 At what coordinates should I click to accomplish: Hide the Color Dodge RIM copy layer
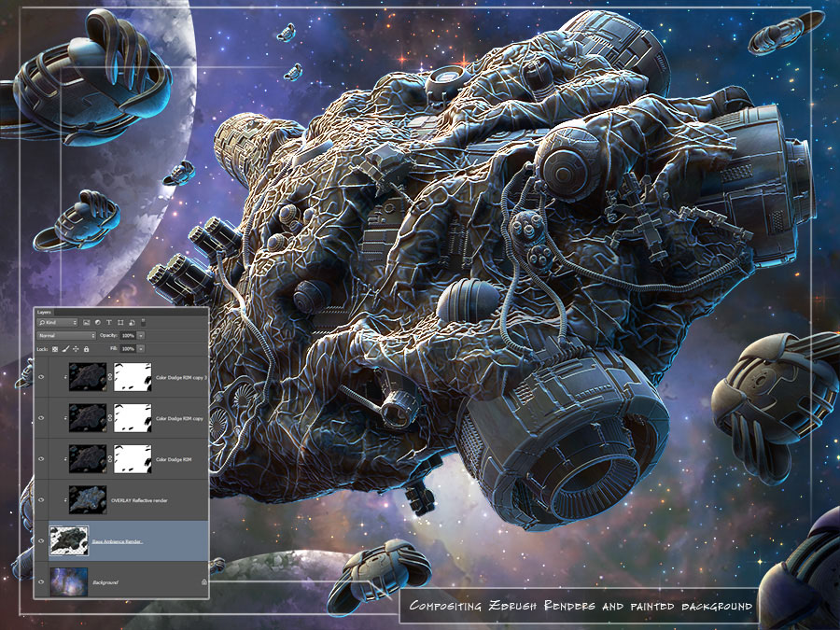pos(41,418)
